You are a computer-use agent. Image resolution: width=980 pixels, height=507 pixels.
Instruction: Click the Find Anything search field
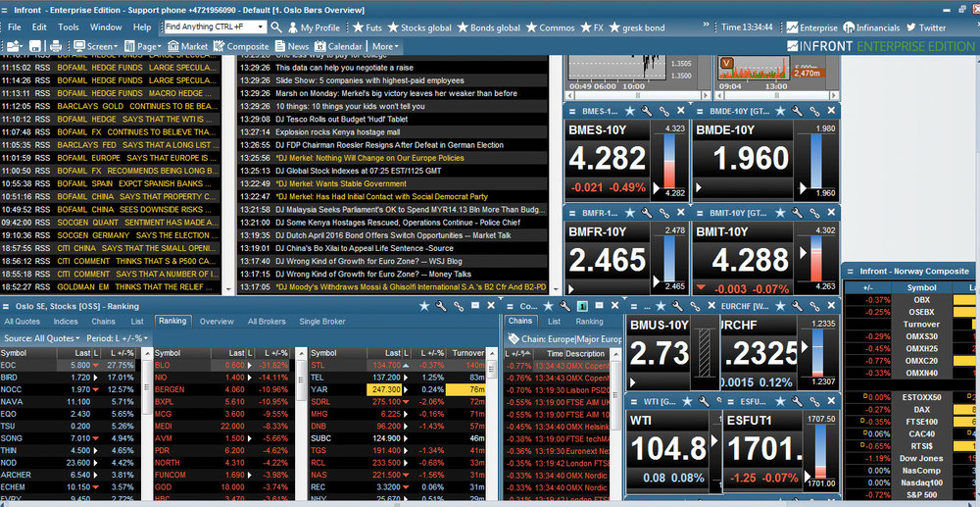(215, 26)
